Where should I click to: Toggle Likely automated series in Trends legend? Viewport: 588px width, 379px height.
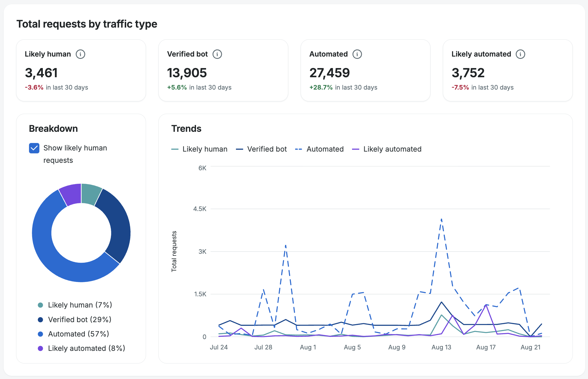[387, 149]
